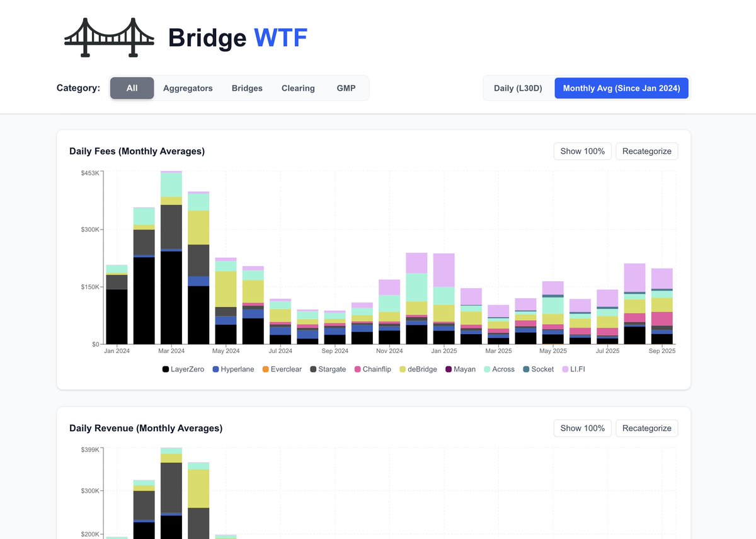This screenshot has width=756, height=539.
Task: Open the Bridge WTF title link
Action: tap(238, 38)
